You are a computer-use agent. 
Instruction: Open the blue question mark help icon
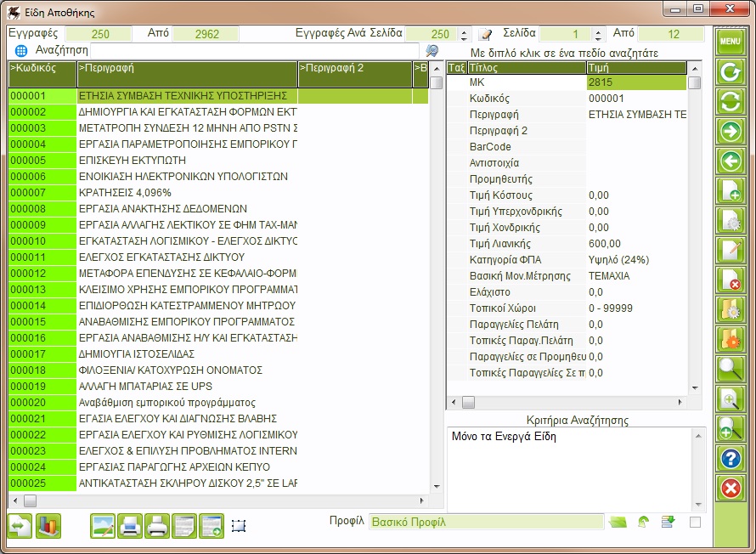[730, 459]
